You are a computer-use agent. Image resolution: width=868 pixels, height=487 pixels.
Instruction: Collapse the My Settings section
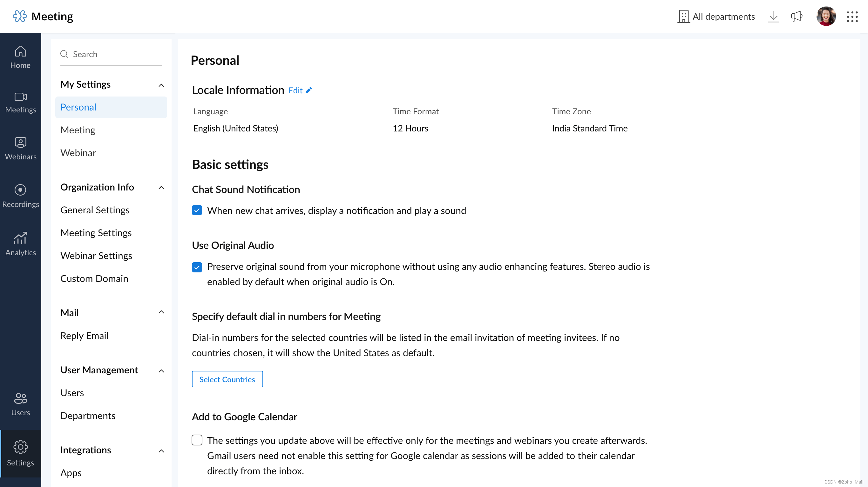tap(161, 85)
